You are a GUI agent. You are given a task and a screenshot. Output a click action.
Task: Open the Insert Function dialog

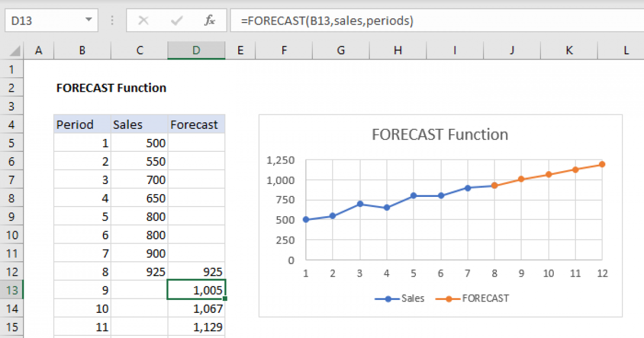(209, 20)
